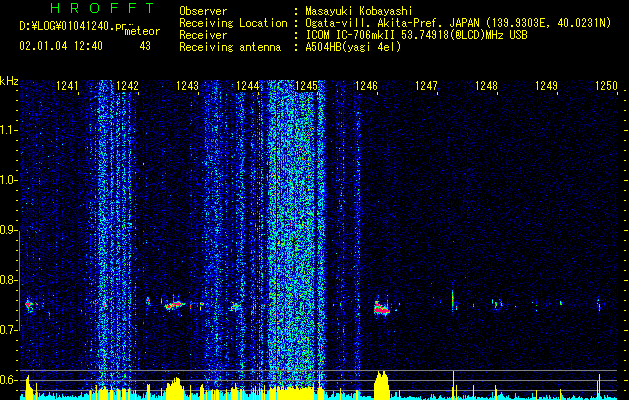Screen dimensions: 629x400
Task: Click the meteor label
Action: point(142,31)
